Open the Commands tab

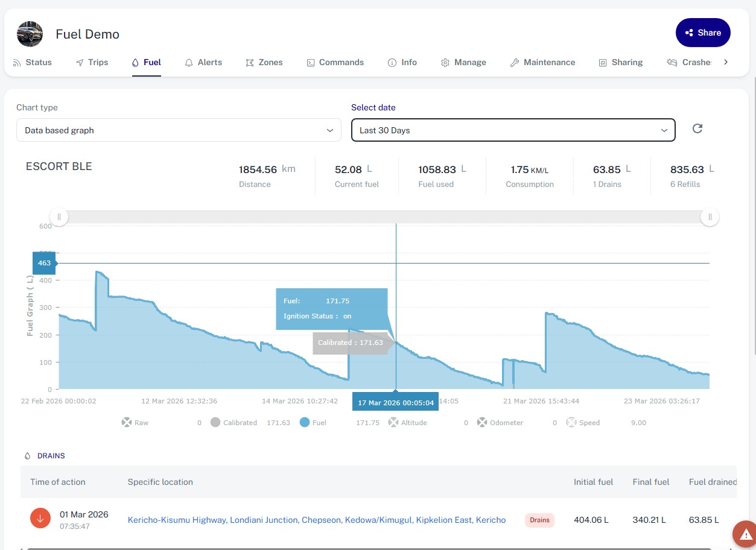tap(335, 63)
